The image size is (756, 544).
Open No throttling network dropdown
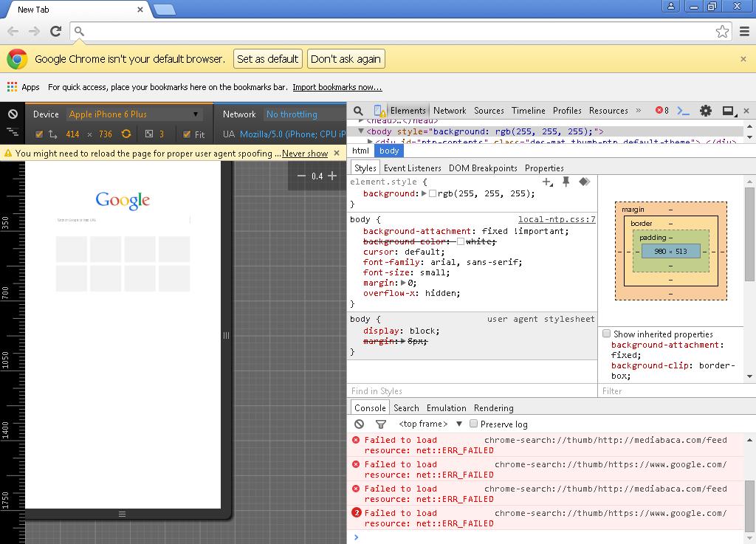pos(292,114)
